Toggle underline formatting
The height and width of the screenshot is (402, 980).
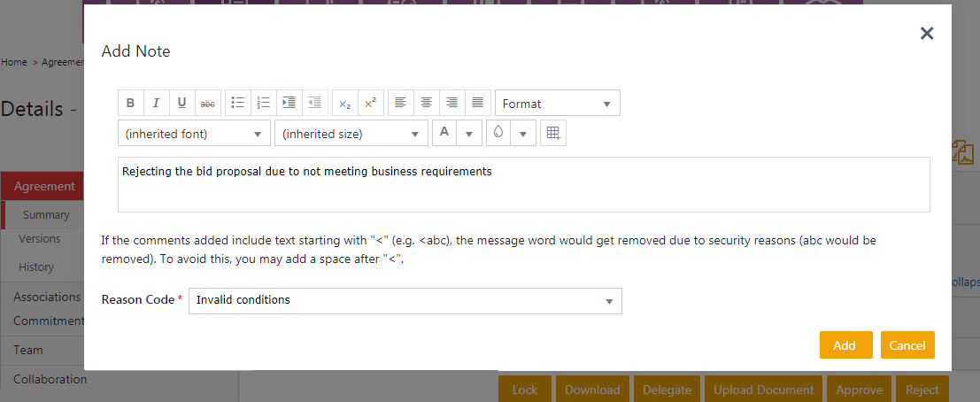tap(181, 103)
